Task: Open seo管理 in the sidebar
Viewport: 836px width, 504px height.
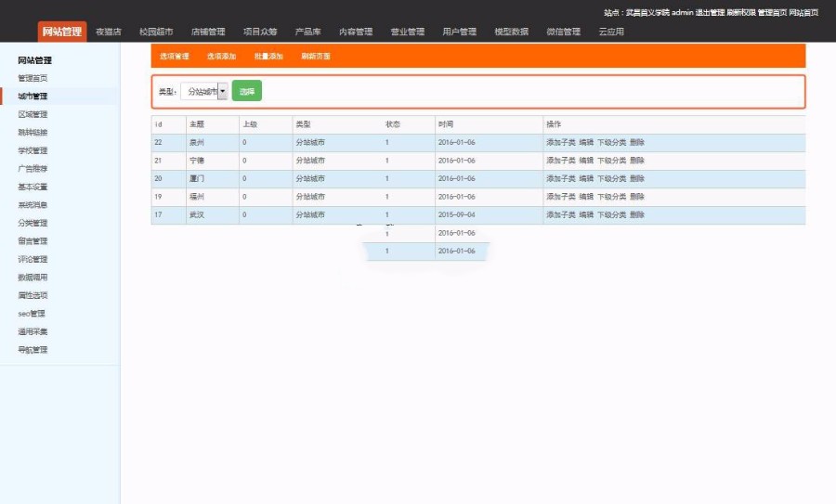Action: click(x=31, y=314)
